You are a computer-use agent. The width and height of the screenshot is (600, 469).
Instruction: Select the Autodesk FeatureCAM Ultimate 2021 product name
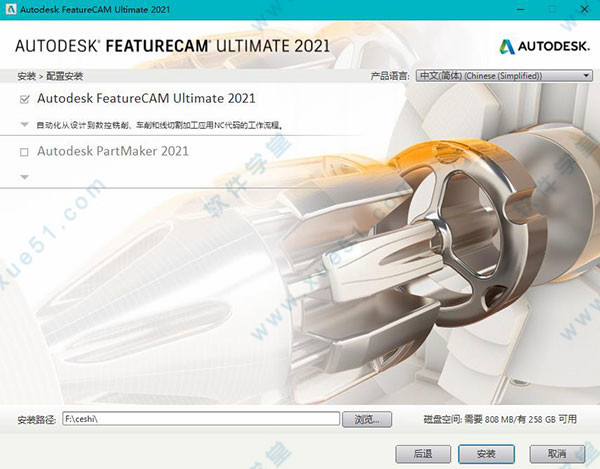(x=146, y=99)
